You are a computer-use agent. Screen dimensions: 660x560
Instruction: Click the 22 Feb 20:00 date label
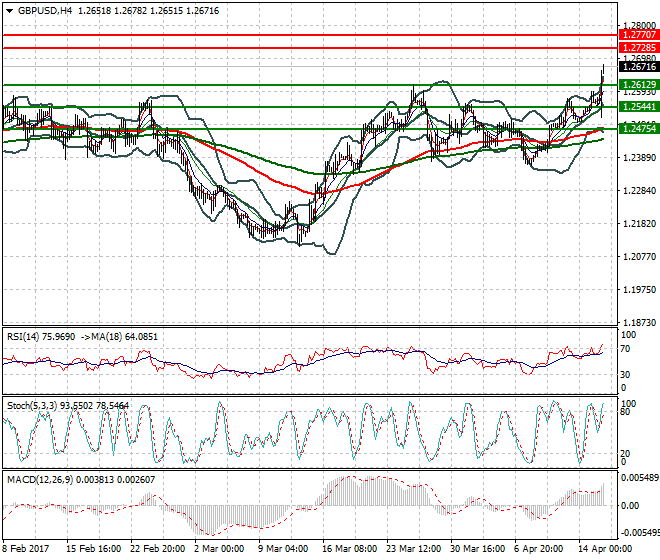tap(157, 549)
